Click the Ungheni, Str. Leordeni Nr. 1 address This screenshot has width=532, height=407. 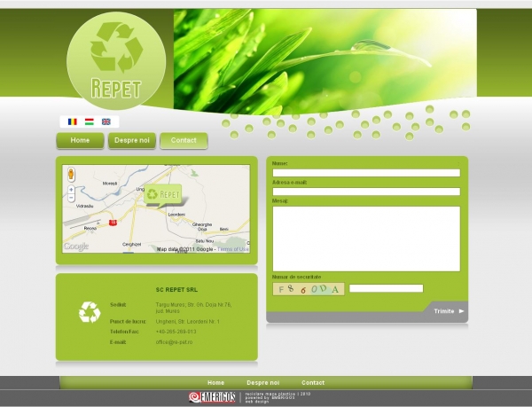tap(188, 322)
